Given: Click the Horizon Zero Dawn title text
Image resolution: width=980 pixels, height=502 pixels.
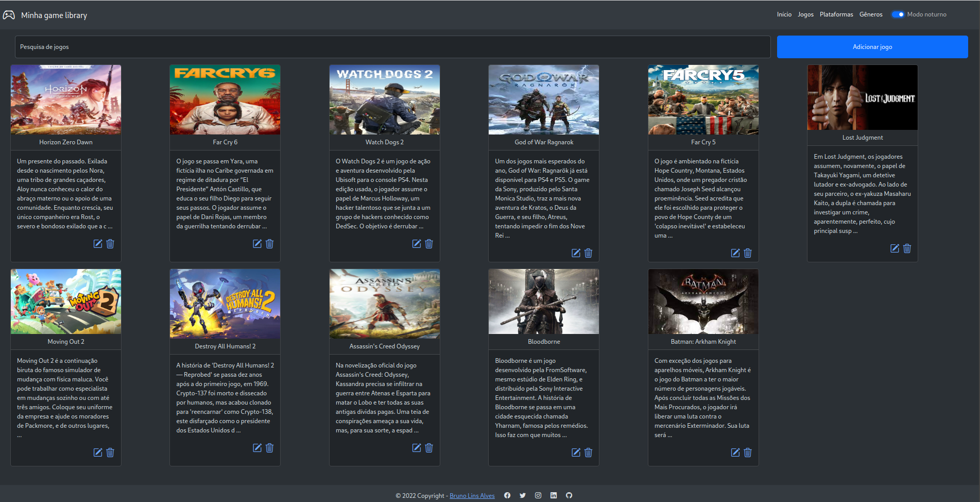Looking at the screenshot, I should [x=66, y=142].
